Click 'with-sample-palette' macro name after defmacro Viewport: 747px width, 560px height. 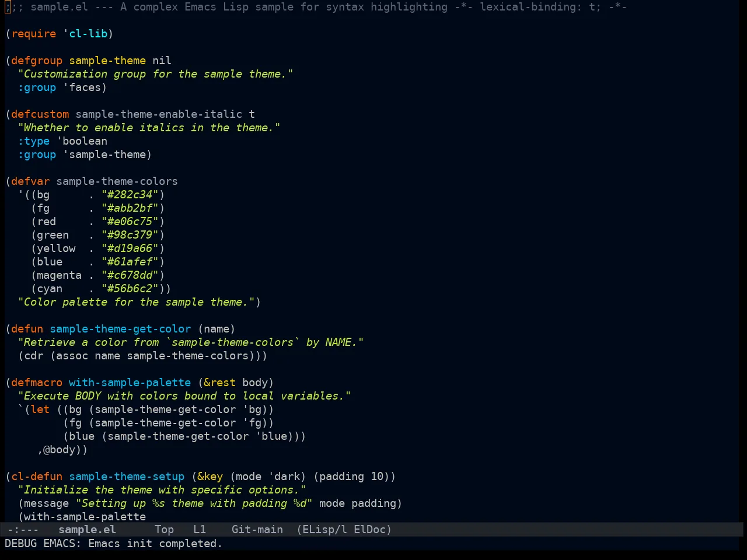click(x=130, y=383)
